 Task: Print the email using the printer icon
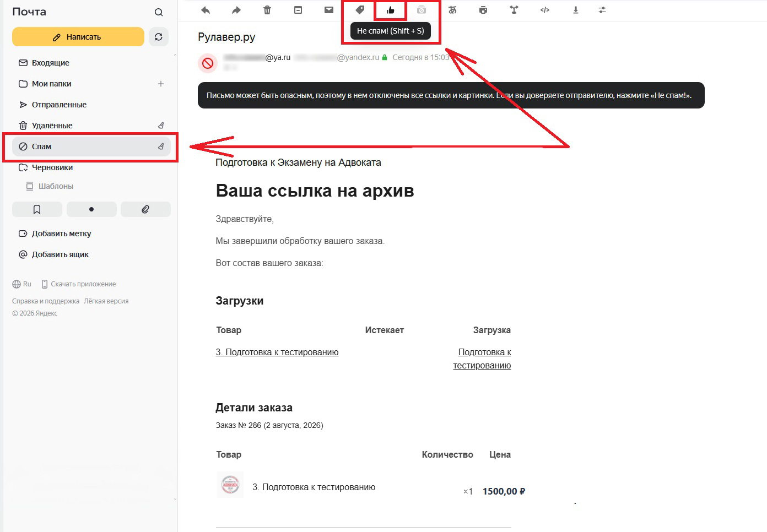point(483,10)
